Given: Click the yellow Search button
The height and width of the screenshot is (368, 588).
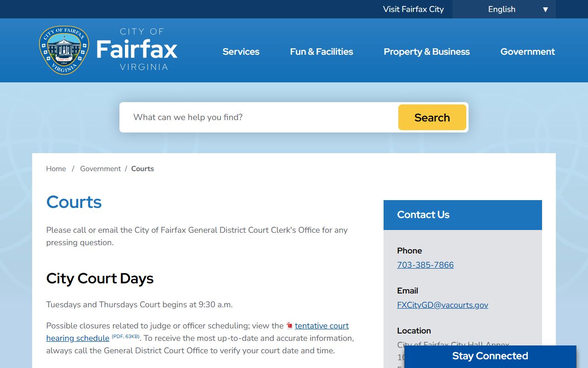Looking at the screenshot, I should [432, 117].
